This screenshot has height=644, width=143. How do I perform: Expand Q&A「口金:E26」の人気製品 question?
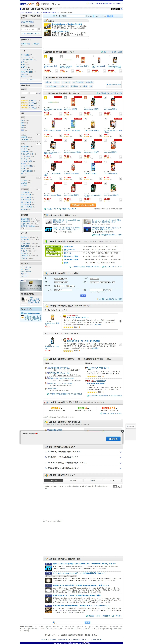pos(83,452)
